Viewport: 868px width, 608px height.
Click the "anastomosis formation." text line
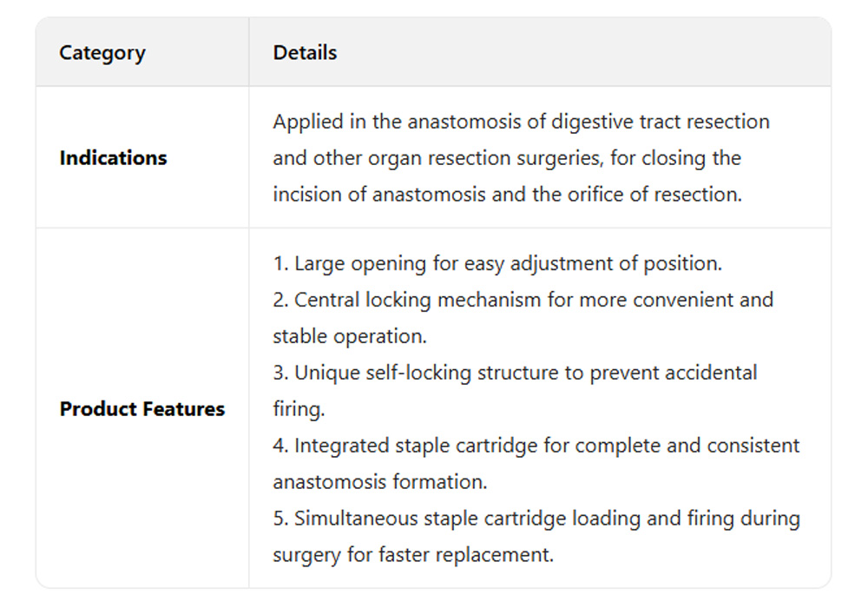coord(381,482)
